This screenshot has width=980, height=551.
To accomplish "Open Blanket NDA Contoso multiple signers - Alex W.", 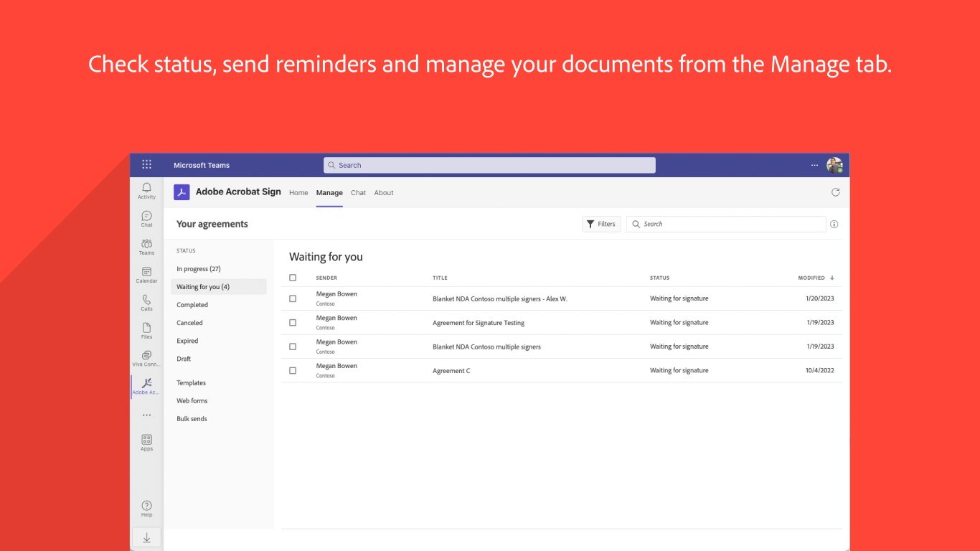I will tap(500, 298).
